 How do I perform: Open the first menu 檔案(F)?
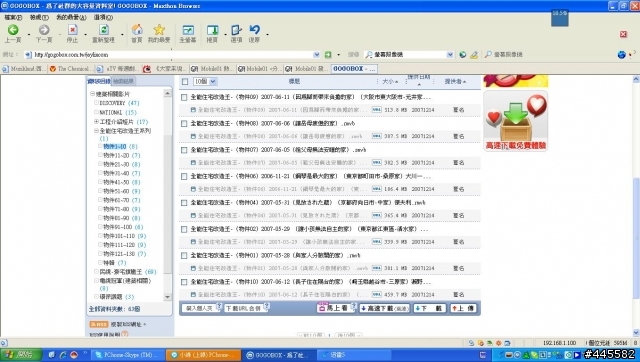coord(13,18)
